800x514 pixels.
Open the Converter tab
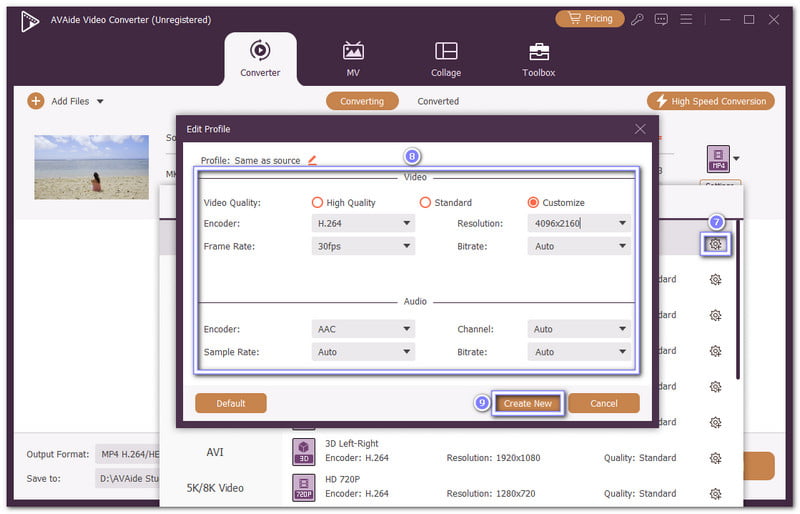pyautogui.click(x=260, y=59)
